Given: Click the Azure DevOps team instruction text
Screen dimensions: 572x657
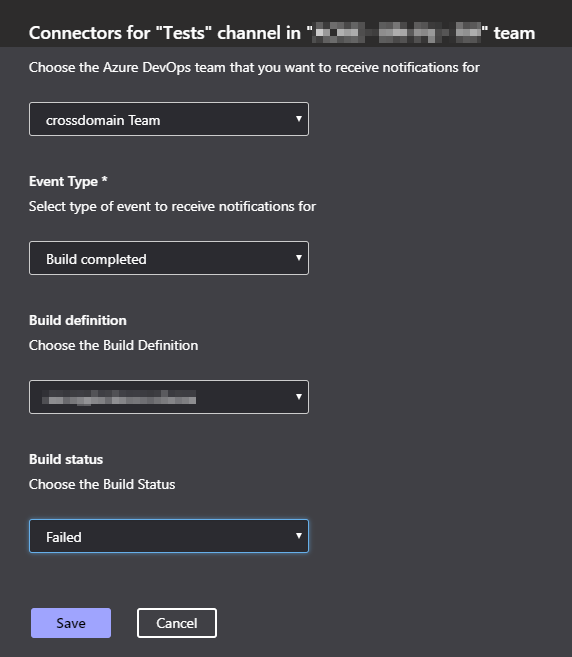Looking at the screenshot, I should (254, 67).
